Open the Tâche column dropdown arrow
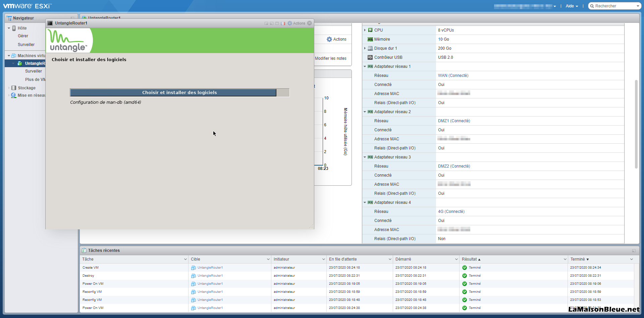 [185, 259]
